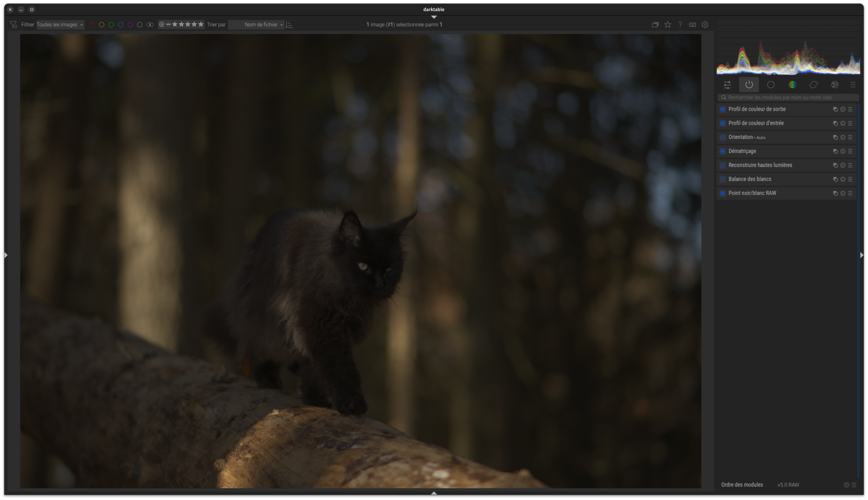Click the reject filter button before stars

(162, 25)
